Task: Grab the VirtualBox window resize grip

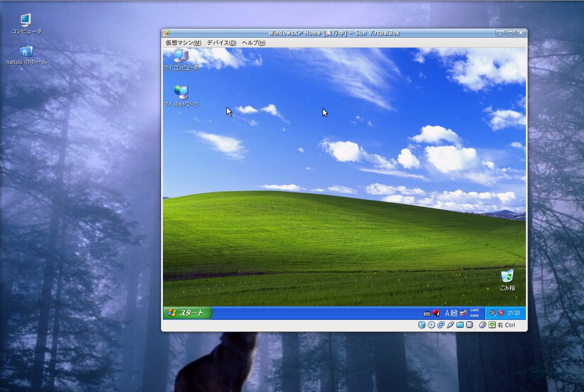Action: click(523, 327)
